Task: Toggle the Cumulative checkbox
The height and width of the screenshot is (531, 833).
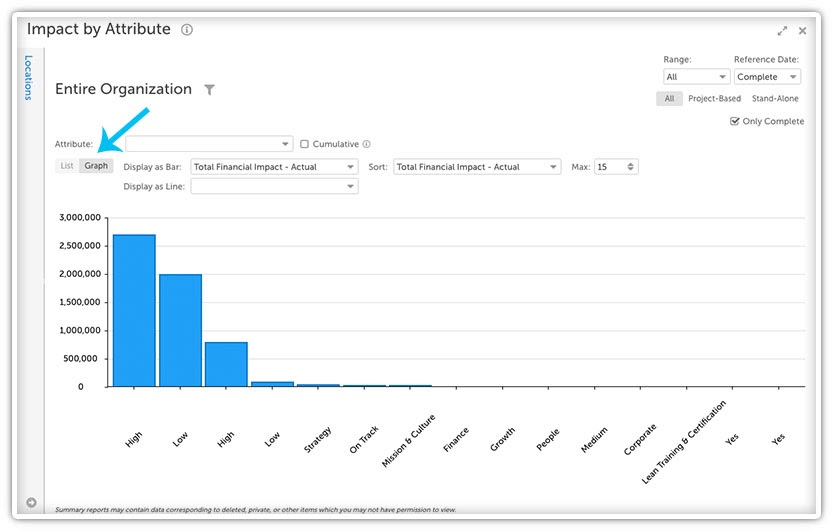Action: (304, 144)
